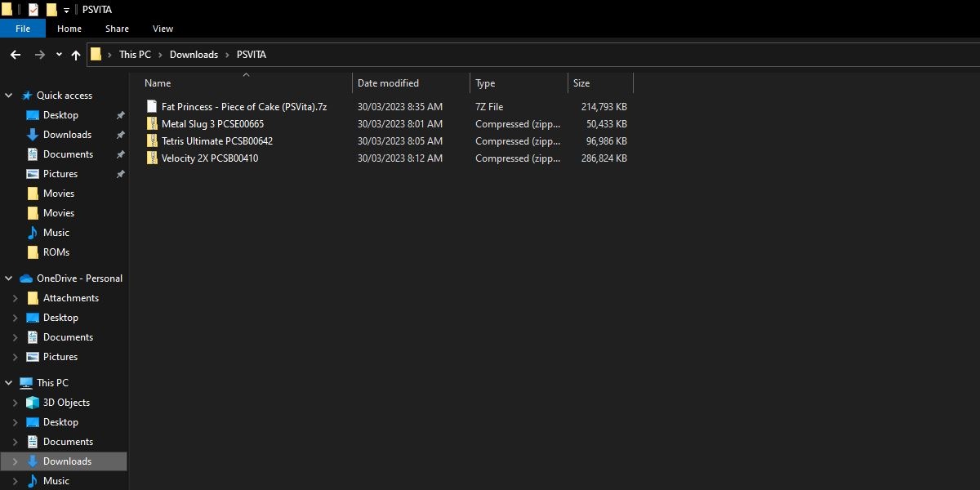
Task: Expand 3D Objects under This PC
Action: [x=15, y=402]
